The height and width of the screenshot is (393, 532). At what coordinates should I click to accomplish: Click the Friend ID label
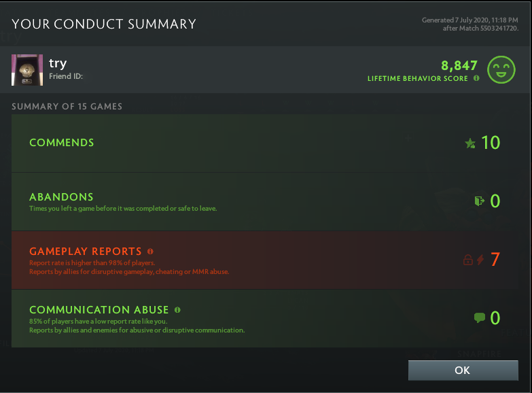click(66, 76)
